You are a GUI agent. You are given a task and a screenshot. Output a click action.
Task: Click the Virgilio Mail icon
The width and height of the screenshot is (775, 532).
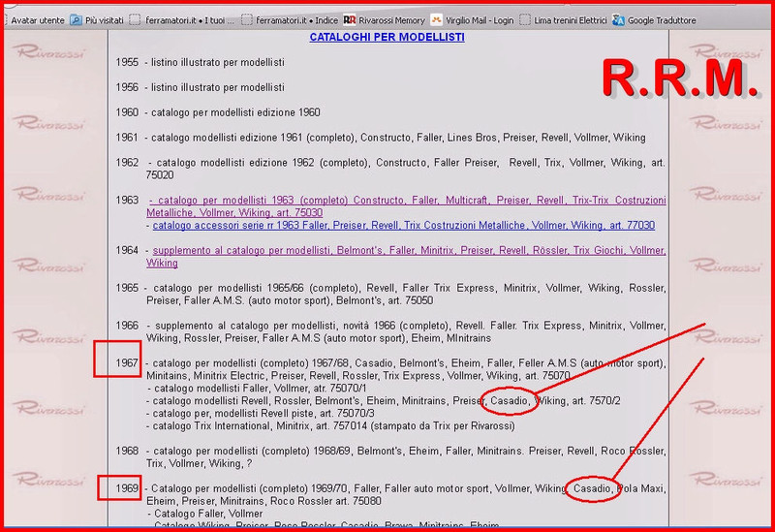[x=436, y=20]
